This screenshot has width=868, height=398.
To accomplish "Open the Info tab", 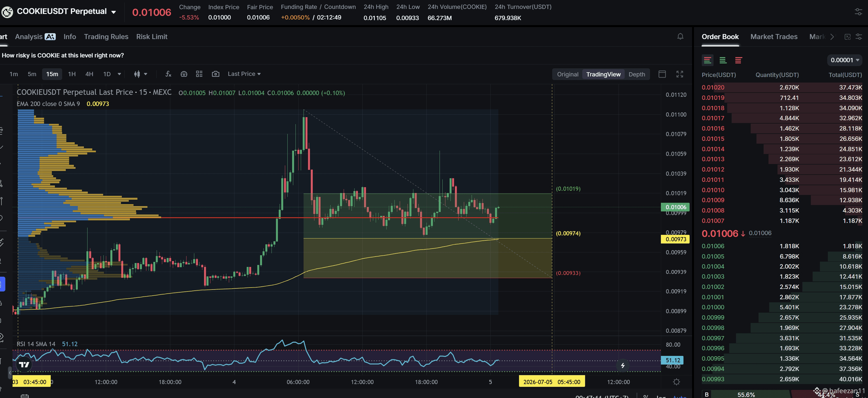I will point(70,37).
